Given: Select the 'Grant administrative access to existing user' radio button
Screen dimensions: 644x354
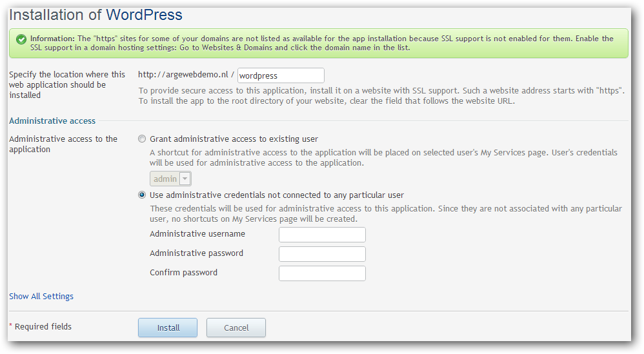Looking at the screenshot, I should tap(142, 139).
